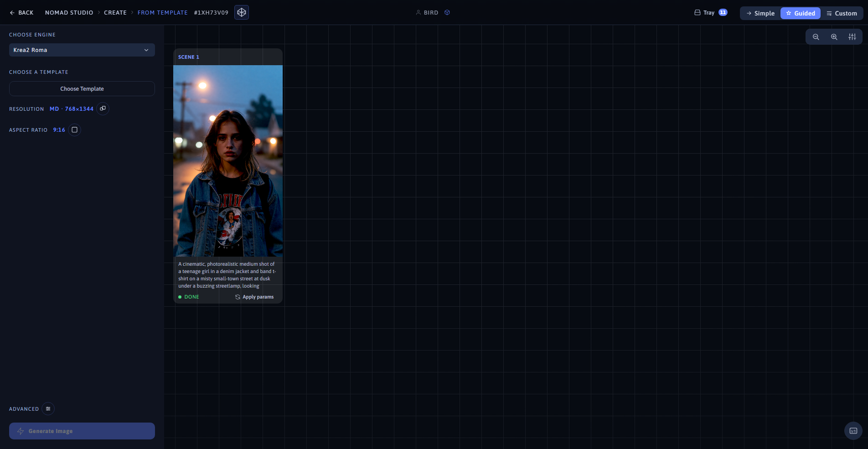Click the cube icon beside the template ID
This screenshot has height=449, width=868.
[242, 12]
